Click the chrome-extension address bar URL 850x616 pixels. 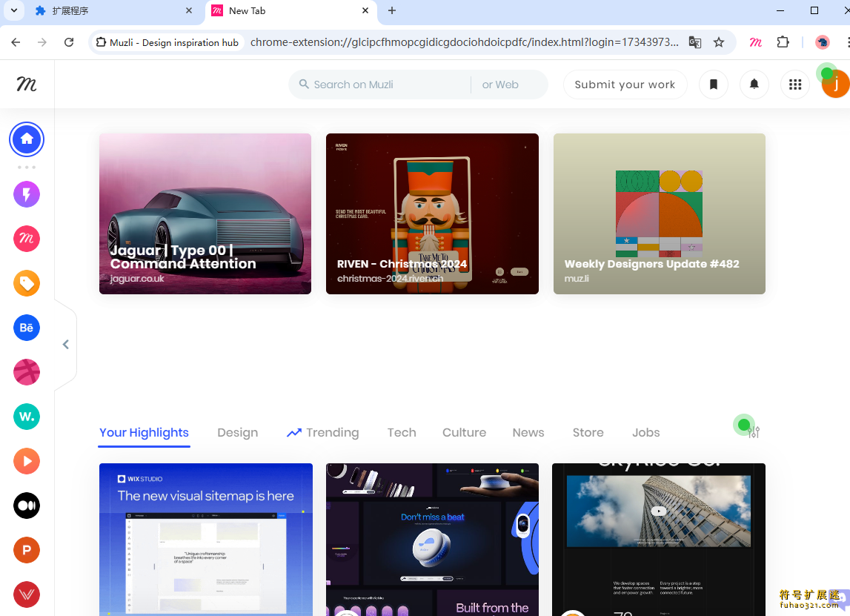[464, 42]
